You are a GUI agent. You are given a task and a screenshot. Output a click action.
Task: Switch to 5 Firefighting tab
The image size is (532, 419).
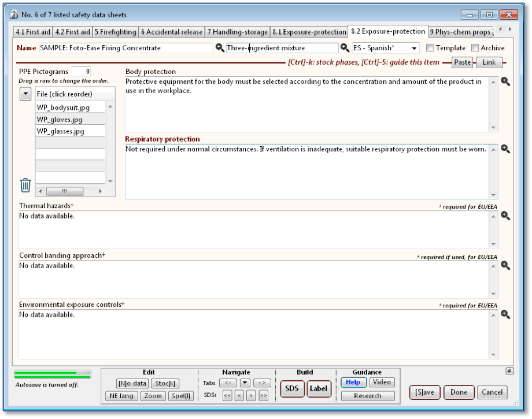(115, 32)
